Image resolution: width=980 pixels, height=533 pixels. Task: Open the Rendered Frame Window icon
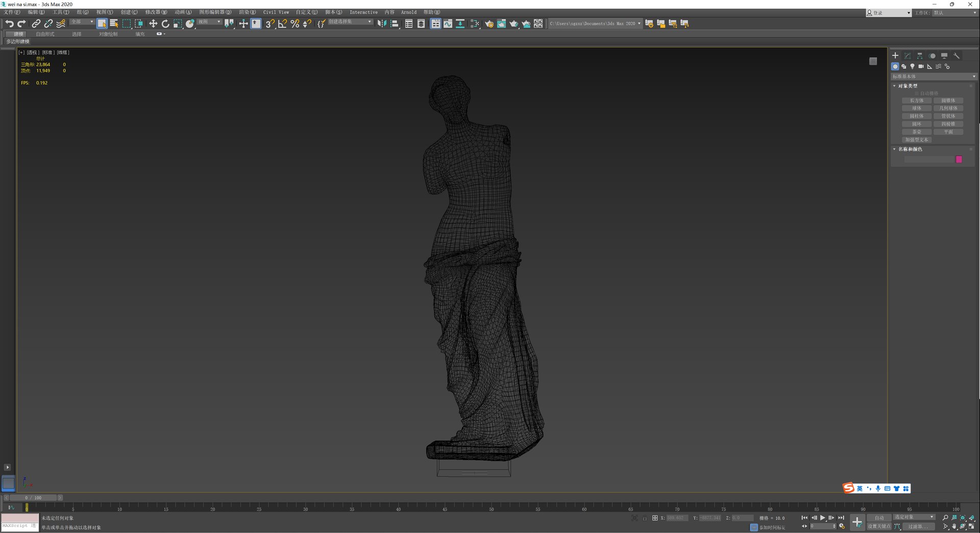[501, 23]
